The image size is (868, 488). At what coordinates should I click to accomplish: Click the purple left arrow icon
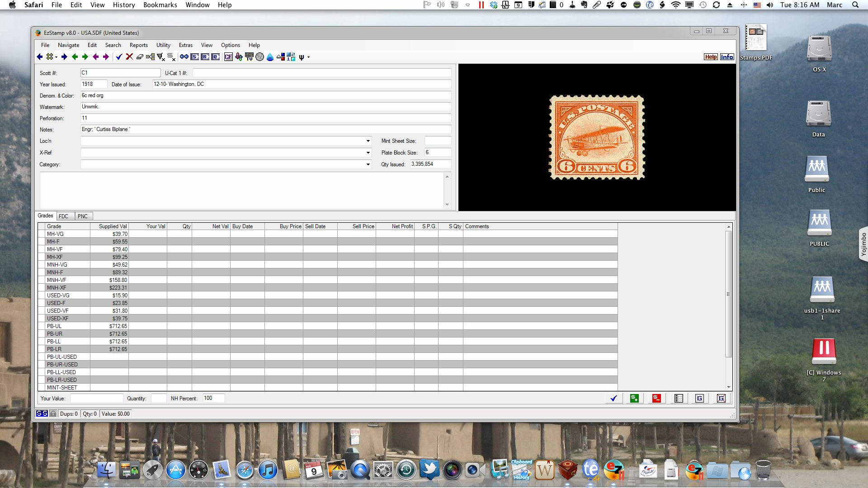click(95, 57)
